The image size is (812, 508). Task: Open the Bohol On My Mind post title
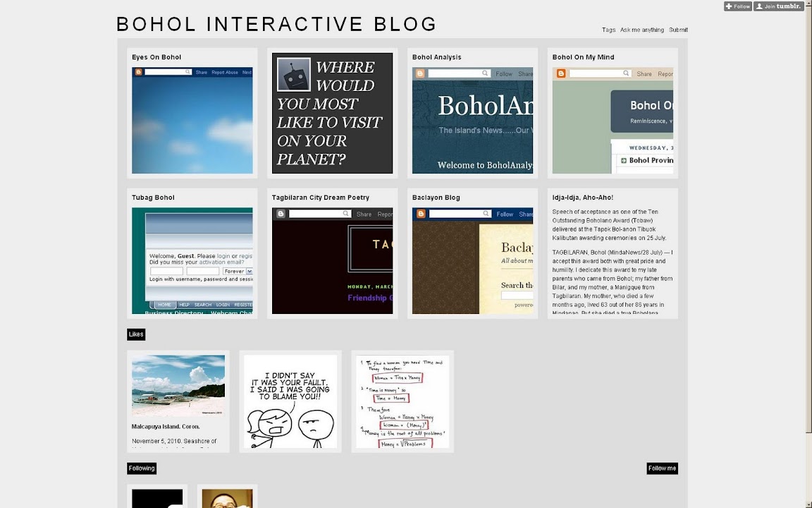pos(583,57)
